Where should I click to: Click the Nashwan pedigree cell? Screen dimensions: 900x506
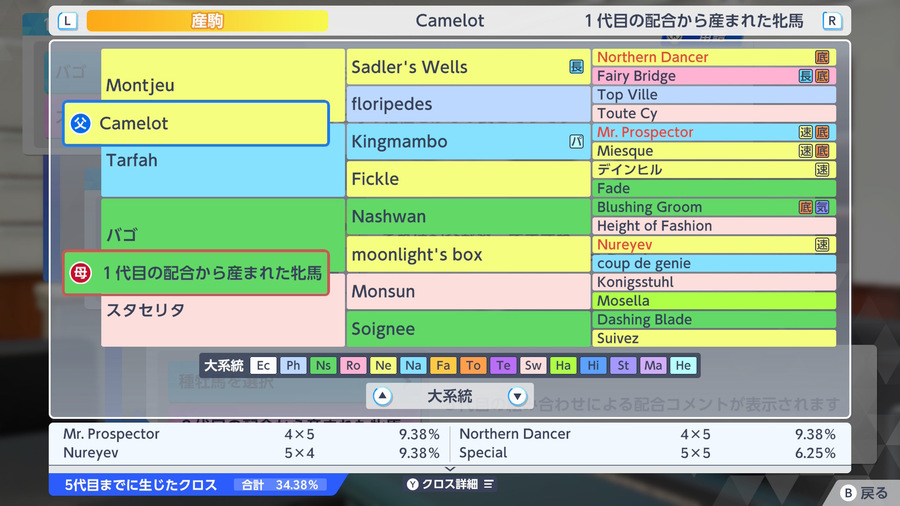(x=468, y=216)
